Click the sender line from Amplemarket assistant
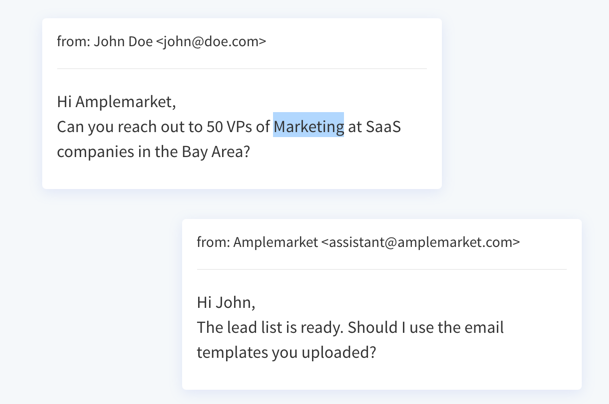Image resolution: width=609 pixels, height=404 pixels. click(358, 242)
